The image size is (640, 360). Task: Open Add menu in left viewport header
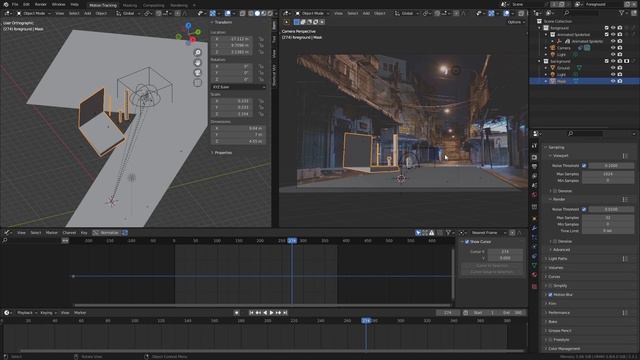(87, 13)
